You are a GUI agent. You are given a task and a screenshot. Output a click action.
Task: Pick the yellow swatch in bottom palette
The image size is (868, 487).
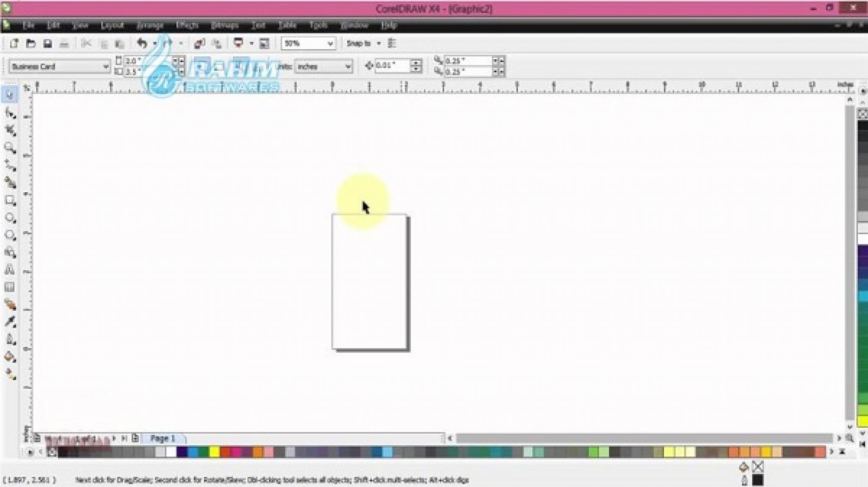214,452
